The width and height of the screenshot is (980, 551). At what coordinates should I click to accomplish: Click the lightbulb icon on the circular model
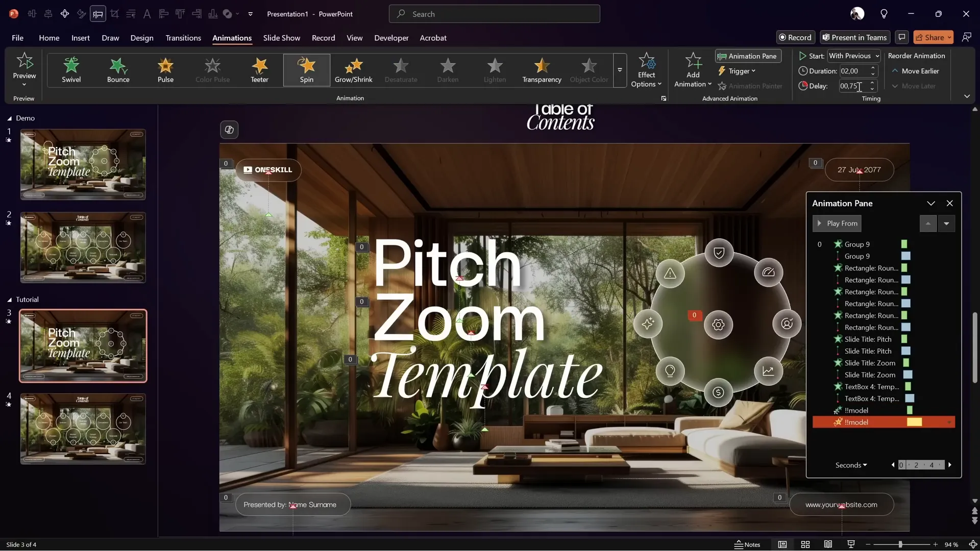(670, 371)
